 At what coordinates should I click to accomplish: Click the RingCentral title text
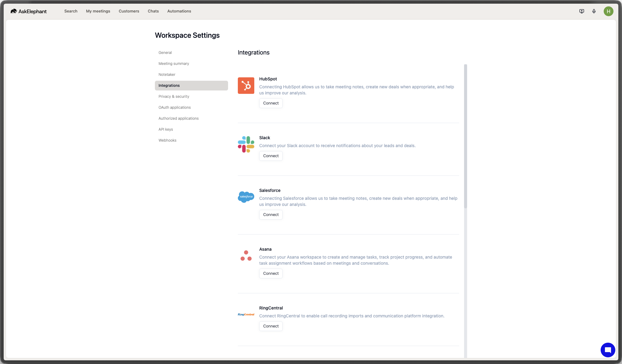pyautogui.click(x=271, y=308)
